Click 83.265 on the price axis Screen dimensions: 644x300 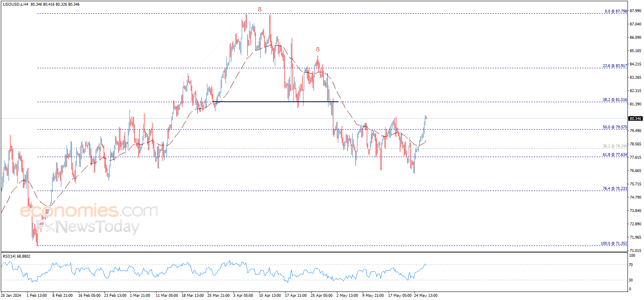[635, 78]
